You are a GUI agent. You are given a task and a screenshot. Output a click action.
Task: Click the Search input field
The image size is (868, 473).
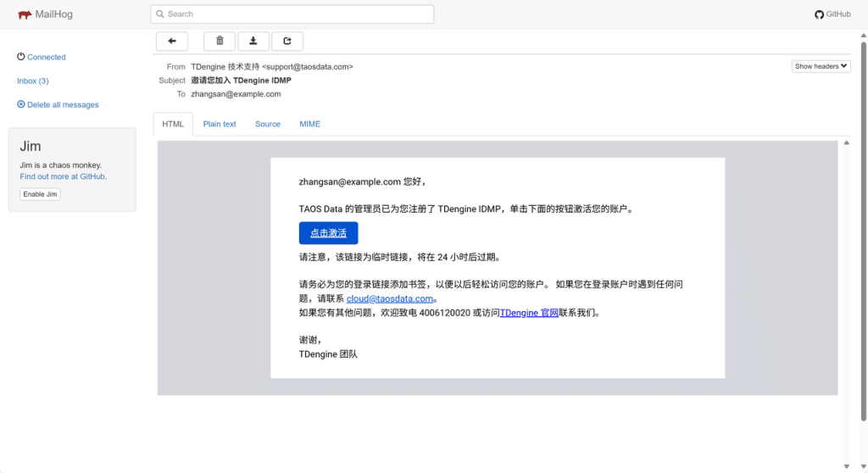(x=292, y=14)
